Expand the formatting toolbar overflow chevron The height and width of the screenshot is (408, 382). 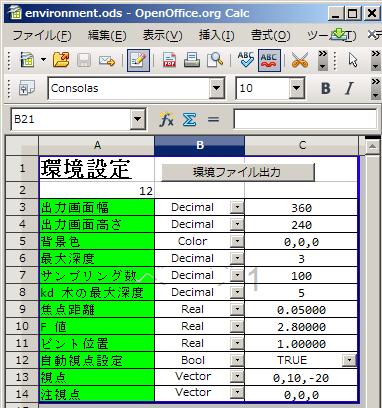[376, 88]
